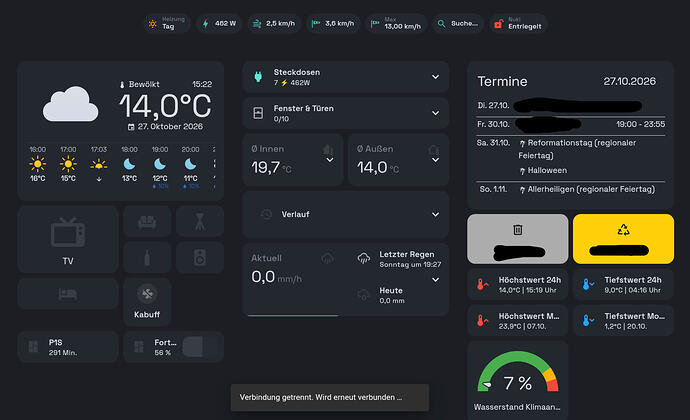Click the Aktuell rain cloud icon

[x=327, y=258]
